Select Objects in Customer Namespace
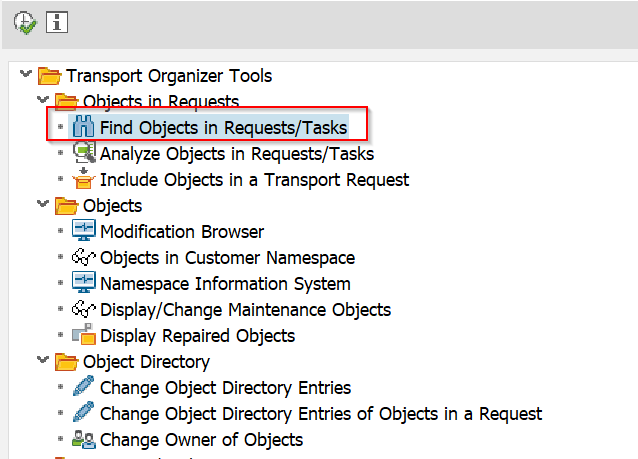638x459 pixels. [x=221, y=258]
